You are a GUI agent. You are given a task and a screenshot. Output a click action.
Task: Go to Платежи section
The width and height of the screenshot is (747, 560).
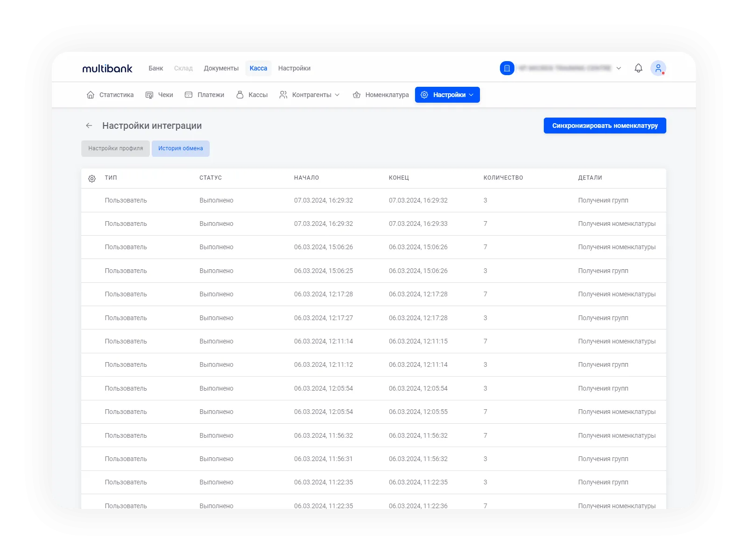pos(211,95)
